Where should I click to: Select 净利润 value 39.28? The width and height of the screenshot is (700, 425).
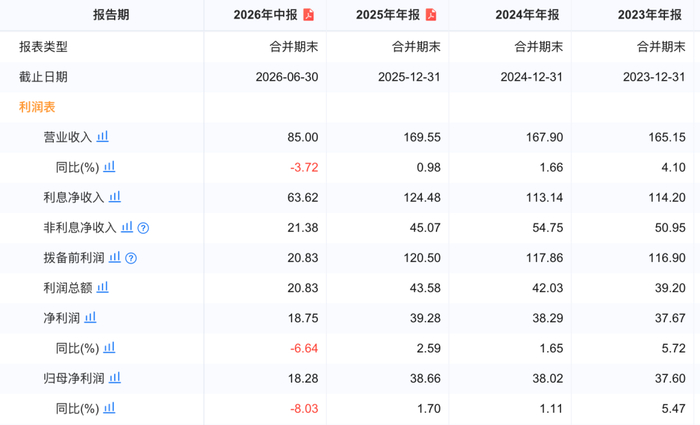point(425,318)
